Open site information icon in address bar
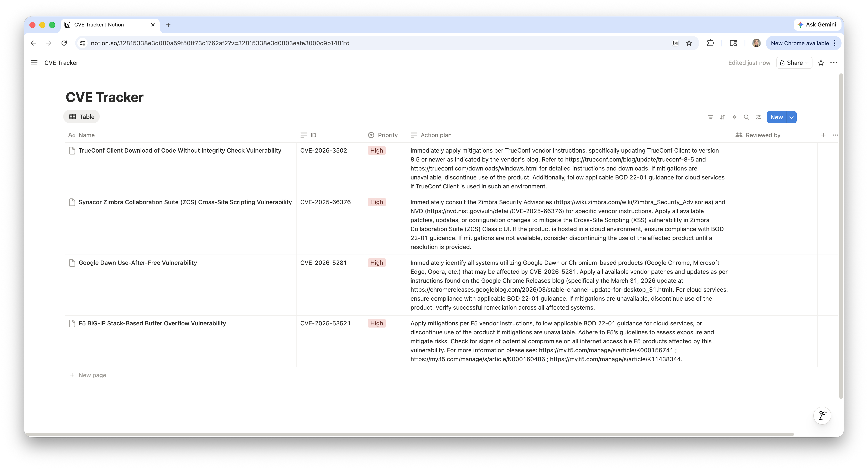 coord(82,43)
